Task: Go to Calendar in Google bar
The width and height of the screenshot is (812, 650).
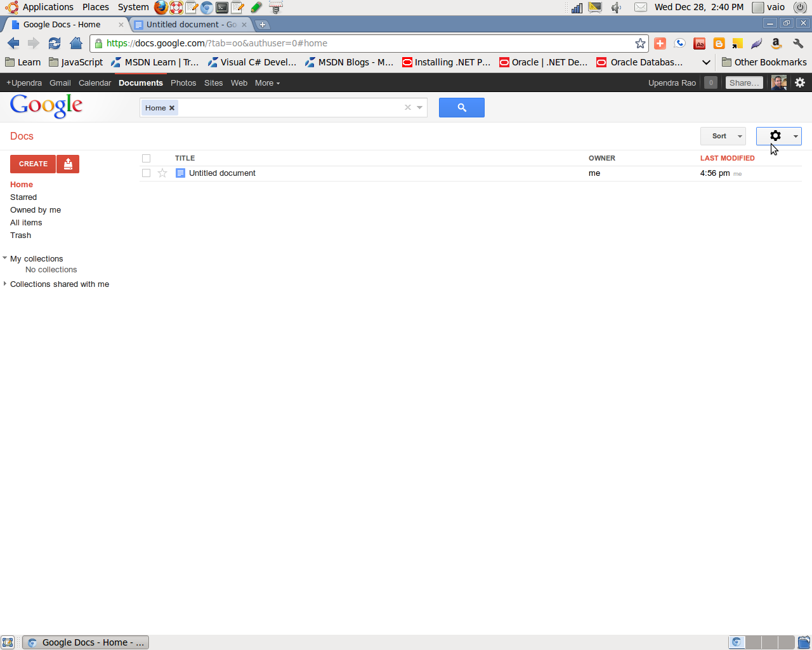Action: [x=95, y=83]
